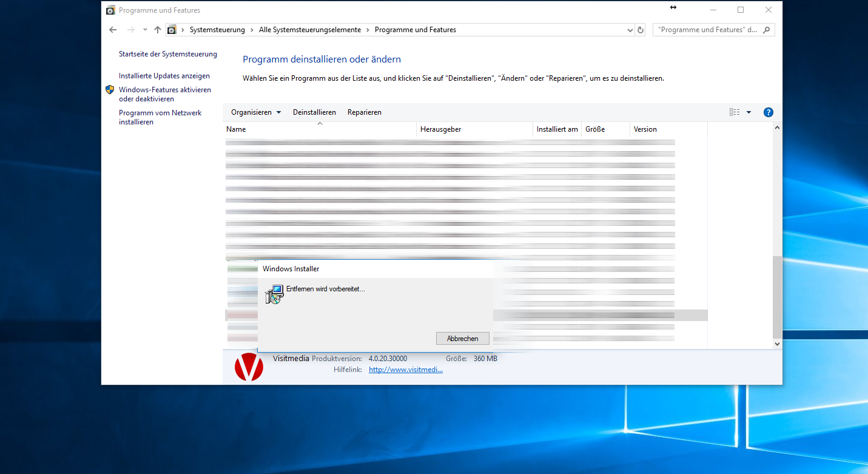Click the Windows Installer package icon
Screen dimensions: 868x474
(274, 294)
